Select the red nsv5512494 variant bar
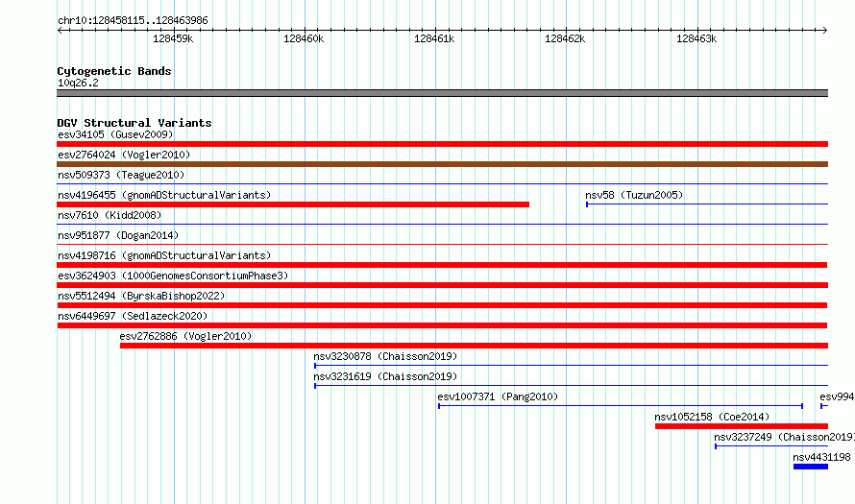855x504 pixels. tap(442, 305)
